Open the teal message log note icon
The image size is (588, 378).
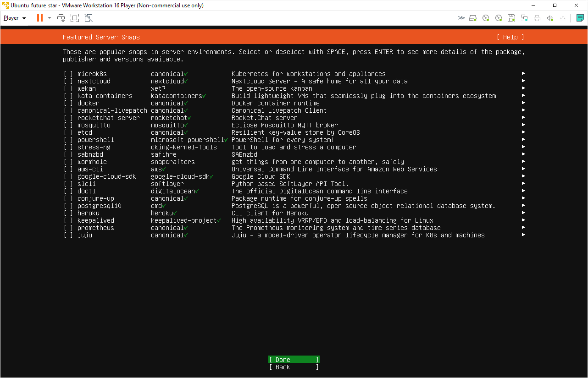(580, 18)
